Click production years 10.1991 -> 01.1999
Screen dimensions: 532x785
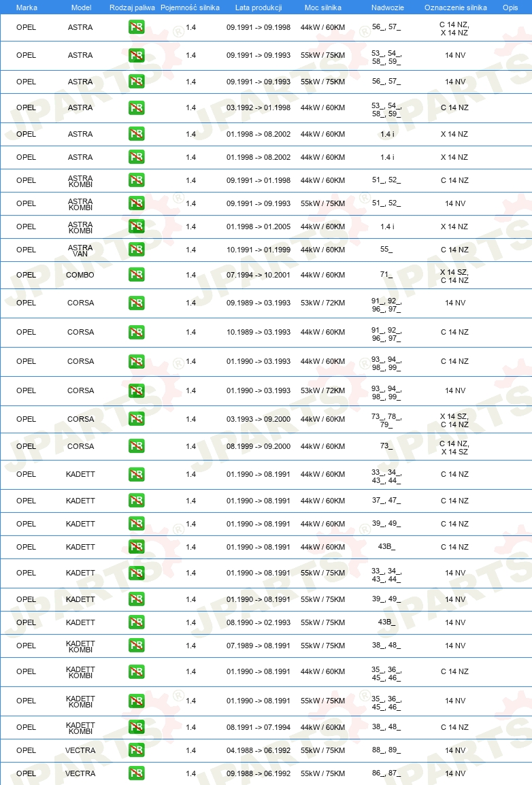[259, 250]
